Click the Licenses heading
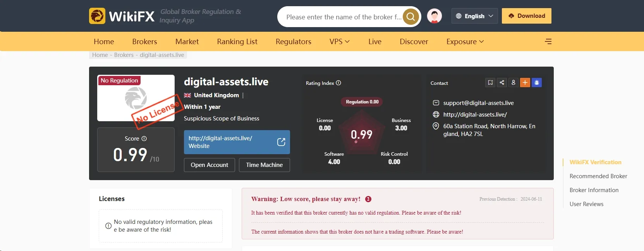The image size is (644, 251). click(x=112, y=199)
